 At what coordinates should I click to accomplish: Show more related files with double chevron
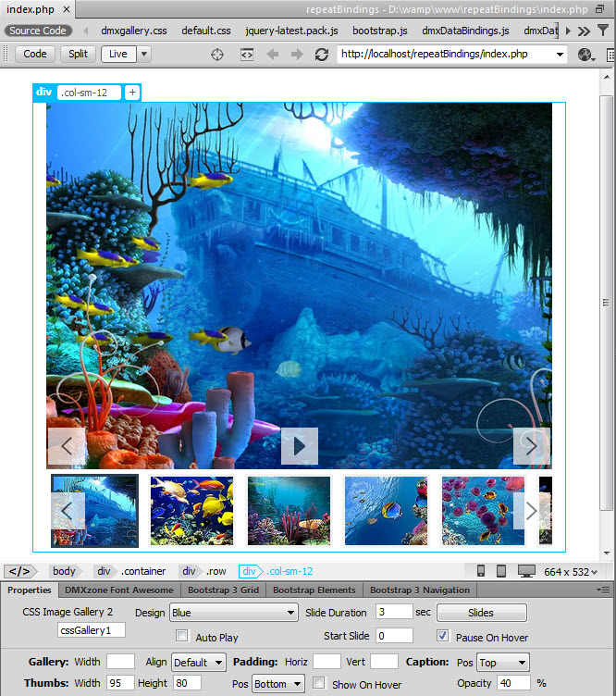pyautogui.click(x=584, y=31)
